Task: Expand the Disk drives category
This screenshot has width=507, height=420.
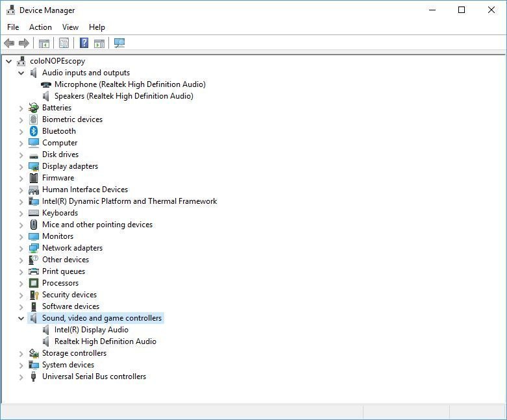Action: [x=21, y=155]
